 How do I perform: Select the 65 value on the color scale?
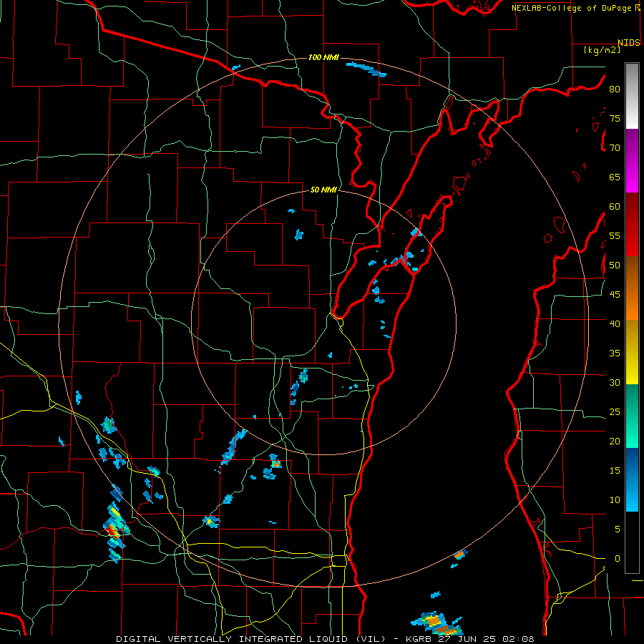tap(615, 177)
